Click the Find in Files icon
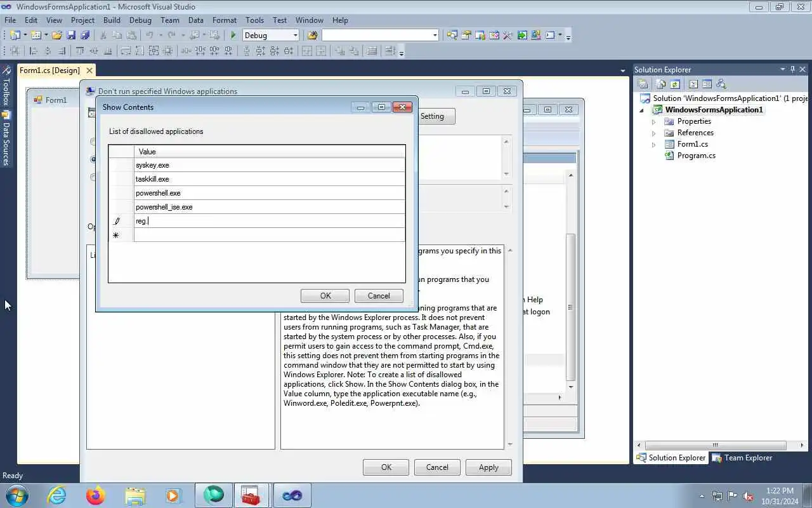The width and height of the screenshot is (812, 508). (312, 36)
